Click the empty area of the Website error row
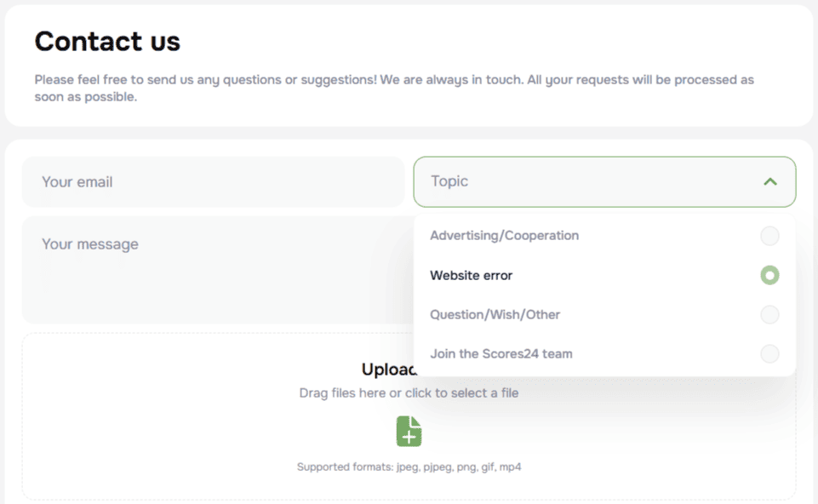Image resolution: width=818 pixels, height=504 pixels. pyautogui.click(x=638, y=276)
